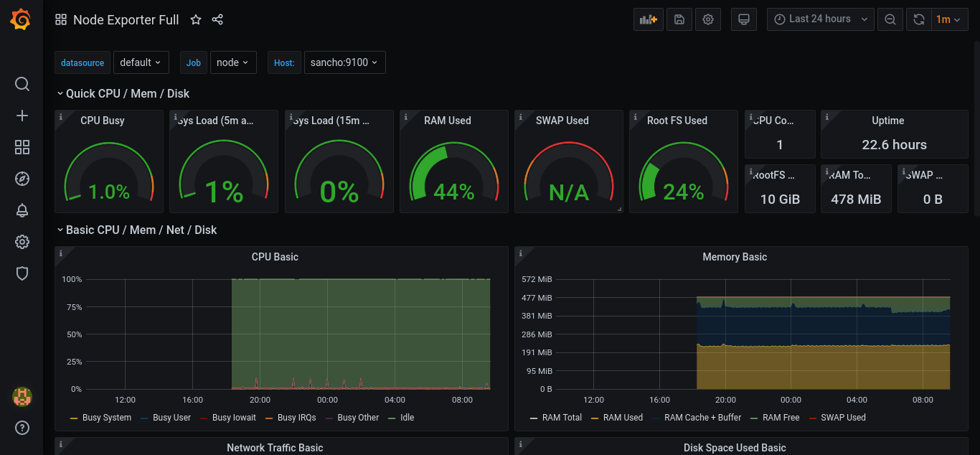Toggle Busy User series in legend
The height and width of the screenshot is (455, 980).
[x=171, y=418]
